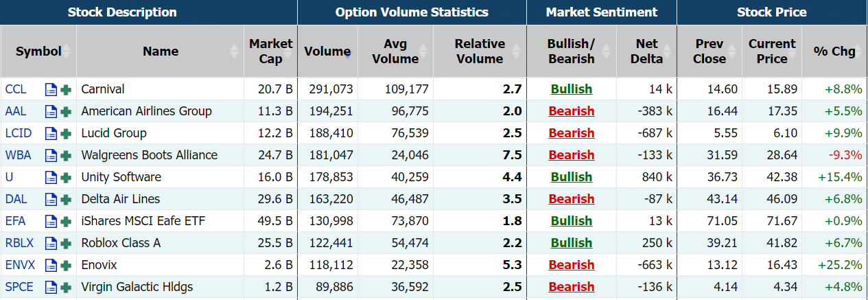Click the Bullish link for Unity Software
868x300 pixels.
[572, 177]
